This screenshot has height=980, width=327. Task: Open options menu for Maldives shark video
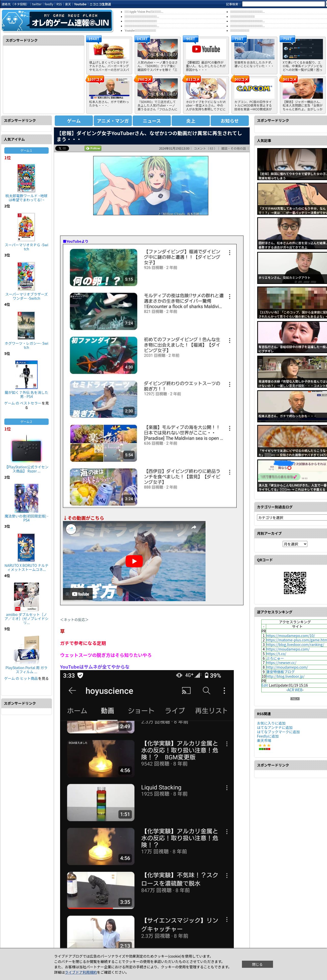pyautogui.click(x=229, y=296)
